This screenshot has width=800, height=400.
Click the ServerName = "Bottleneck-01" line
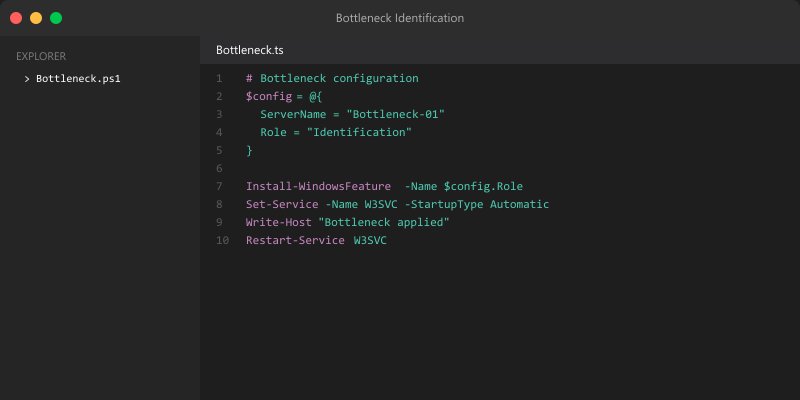353,114
